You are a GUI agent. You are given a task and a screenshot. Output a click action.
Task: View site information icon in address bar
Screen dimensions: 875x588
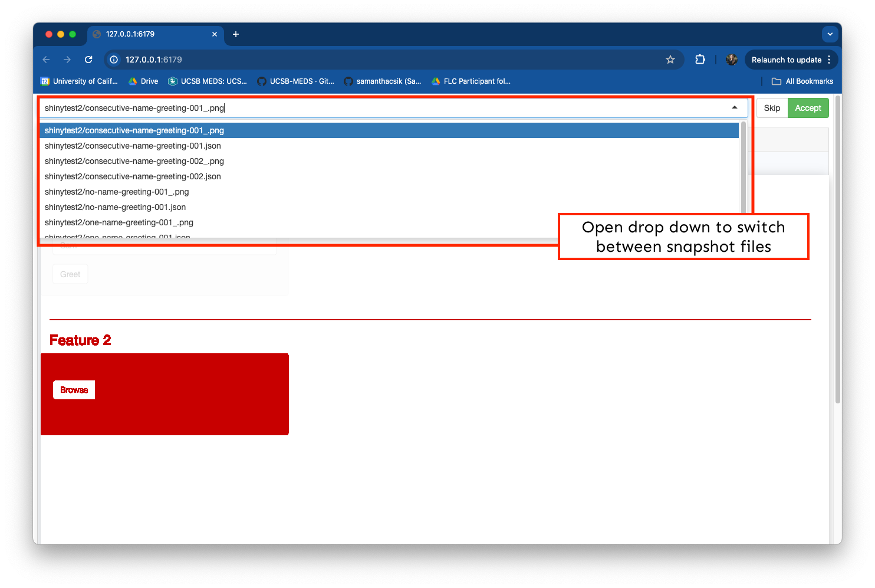pyautogui.click(x=114, y=60)
